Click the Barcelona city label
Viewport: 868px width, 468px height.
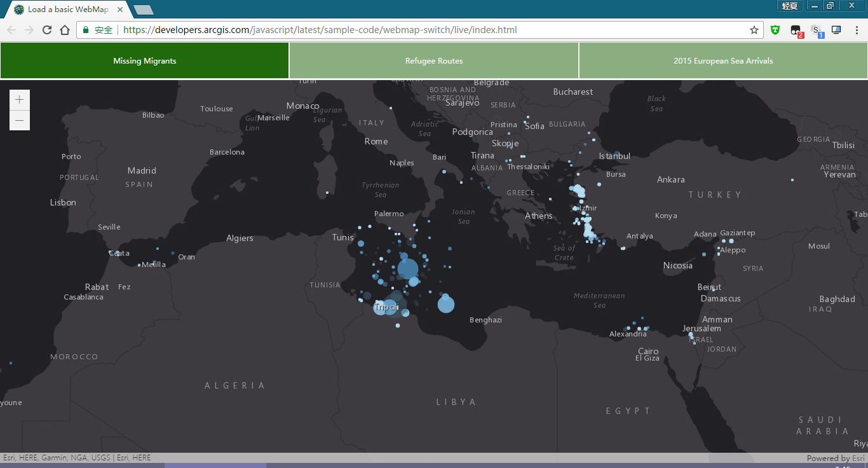227,152
